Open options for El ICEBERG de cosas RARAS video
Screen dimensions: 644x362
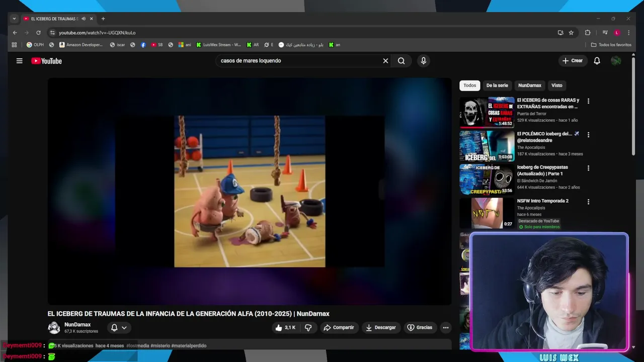tap(588, 101)
